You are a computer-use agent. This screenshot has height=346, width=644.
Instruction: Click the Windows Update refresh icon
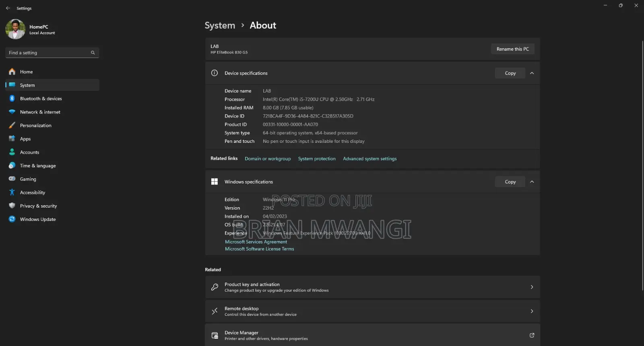pos(12,219)
